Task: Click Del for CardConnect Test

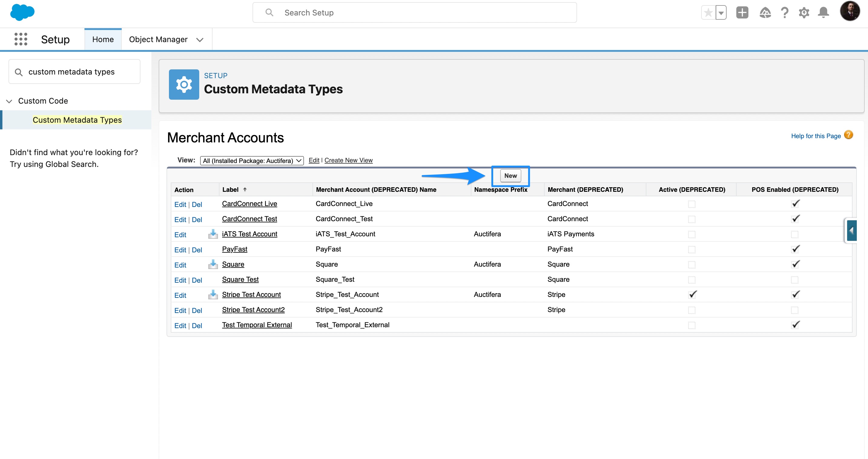Action: coord(197,220)
